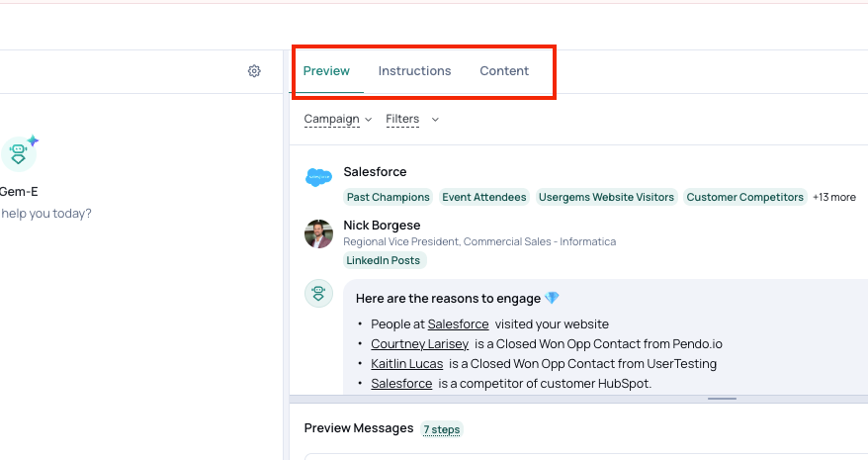Click the 7 steps badge
868x460 pixels.
pyautogui.click(x=442, y=429)
